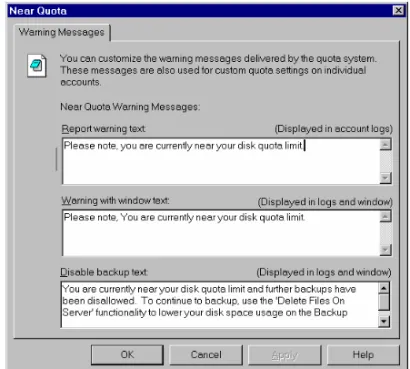Open Help for this dialog
This screenshot has width=410, height=369.
coord(363,355)
